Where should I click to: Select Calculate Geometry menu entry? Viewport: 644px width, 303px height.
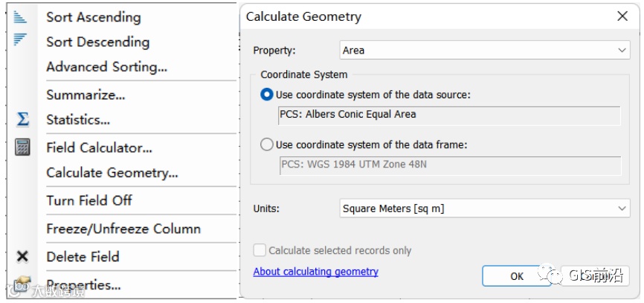112,173
